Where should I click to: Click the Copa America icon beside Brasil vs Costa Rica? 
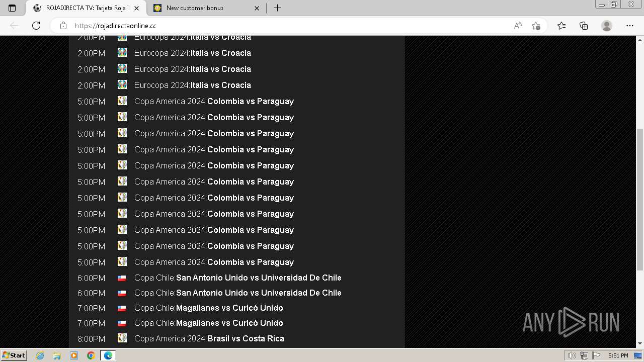pos(122,338)
